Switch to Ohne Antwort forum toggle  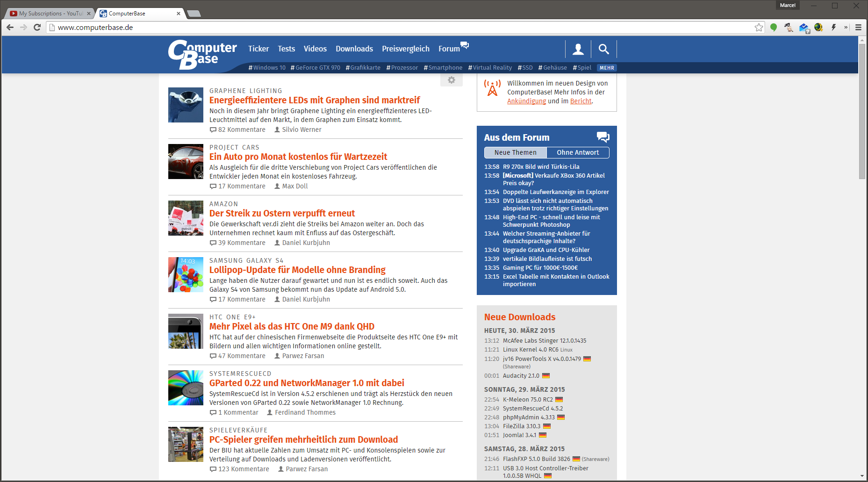point(578,152)
